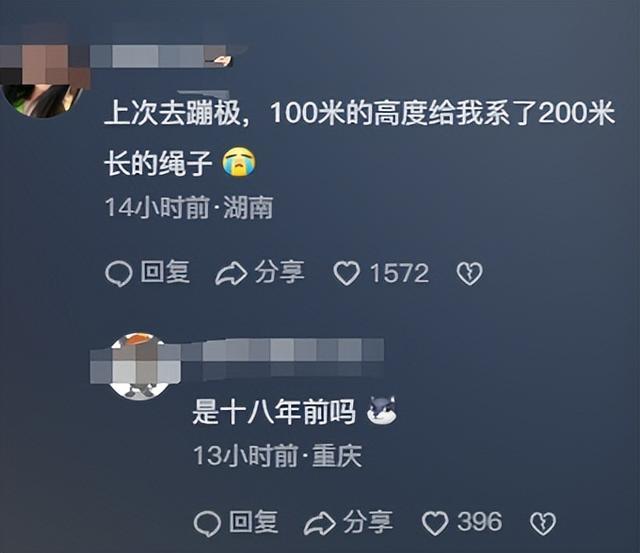The width and height of the screenshot is (640, 553).
Task: Dislike the second comment via broken heart
Action: point(543,524)
